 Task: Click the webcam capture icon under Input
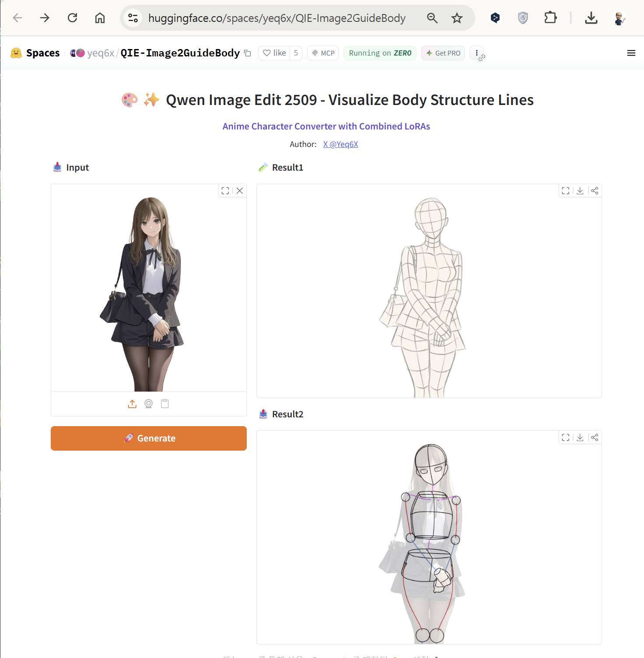[149, 404]
